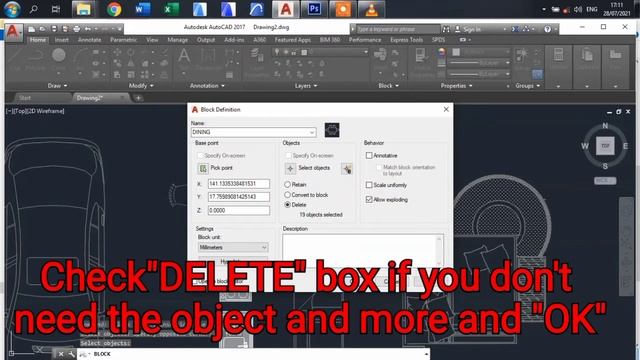Select the Delete radio button
The width and height of the screenshot is (640, 360).
tap(287, 205)
